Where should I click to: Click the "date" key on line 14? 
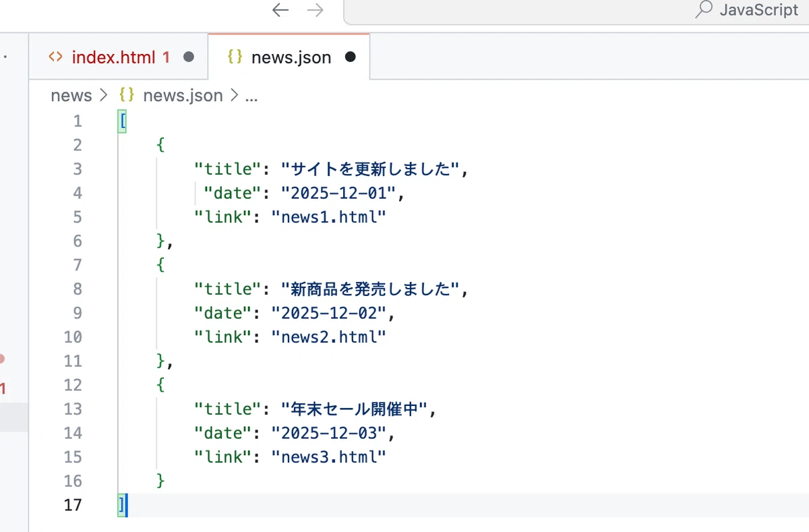(x=222, y=433)
